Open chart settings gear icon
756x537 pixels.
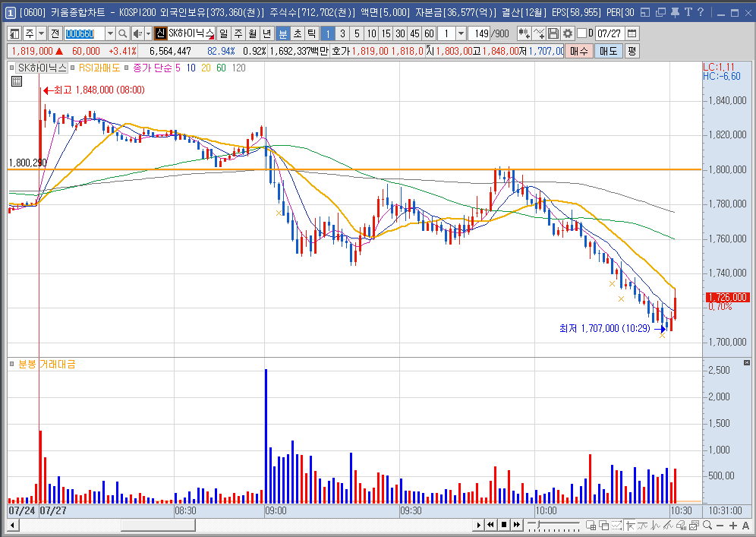click(568, 33)
